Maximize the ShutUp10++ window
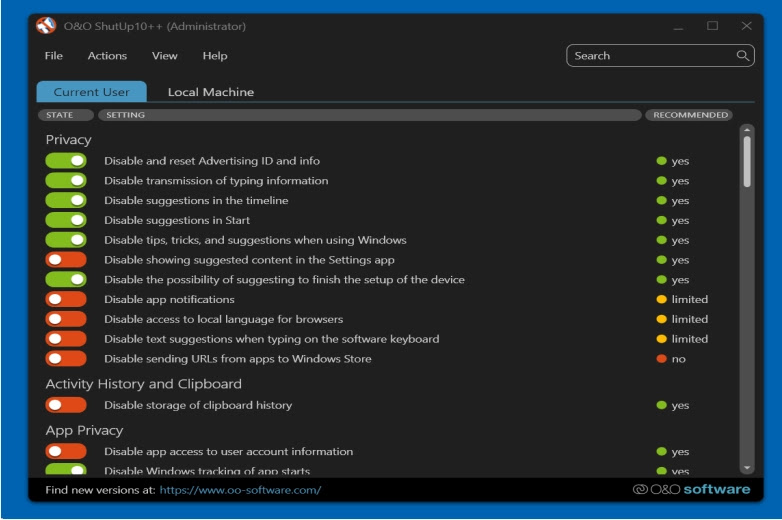 712,25
